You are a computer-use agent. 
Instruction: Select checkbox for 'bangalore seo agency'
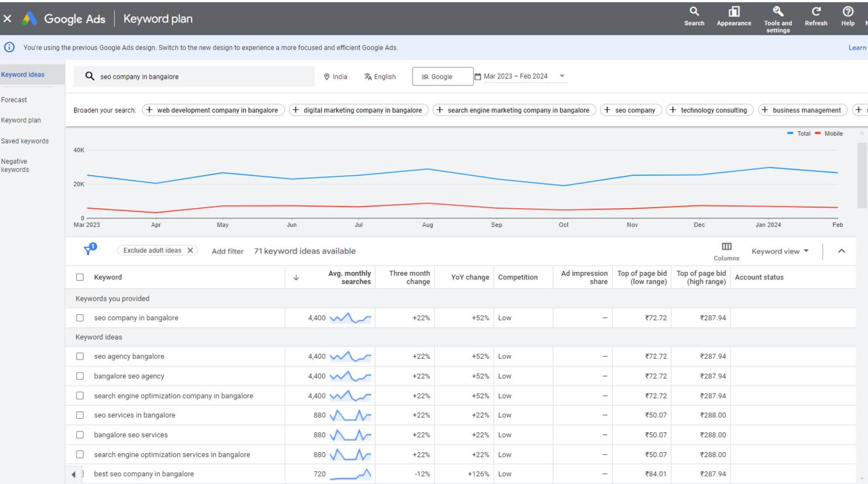tap(80, 376)
